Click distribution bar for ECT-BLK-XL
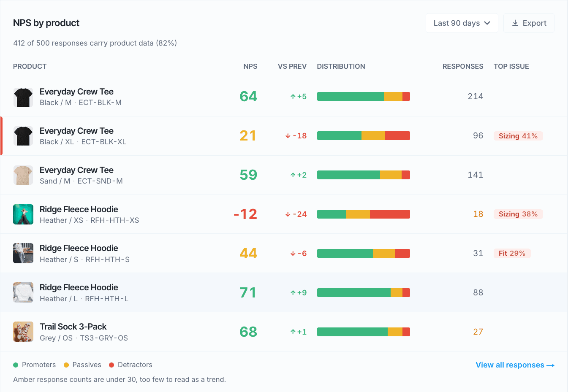Image resolution: width=568 pixels, height=392 pixels. pyautogui.click(x=364, y=135)
